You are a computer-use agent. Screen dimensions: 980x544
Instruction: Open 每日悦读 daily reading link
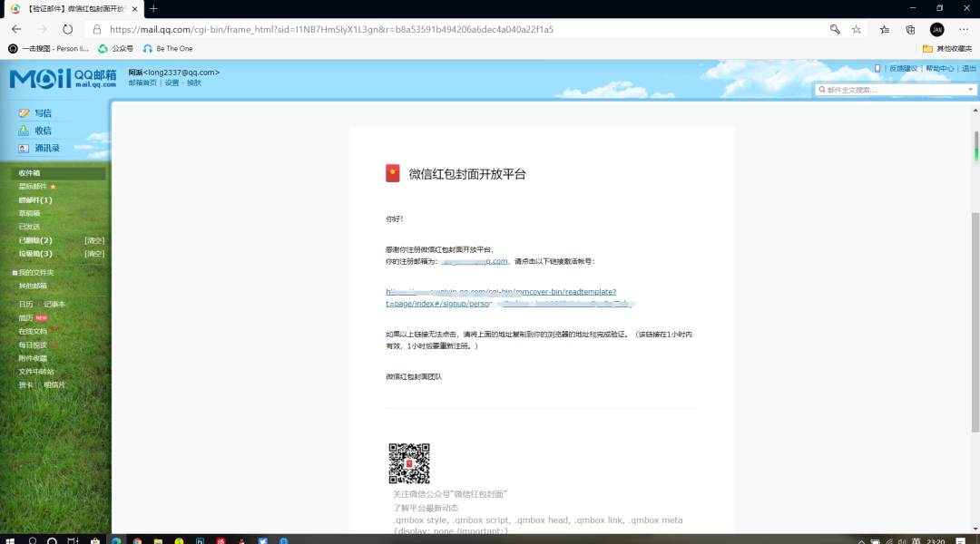click(33, 345)
